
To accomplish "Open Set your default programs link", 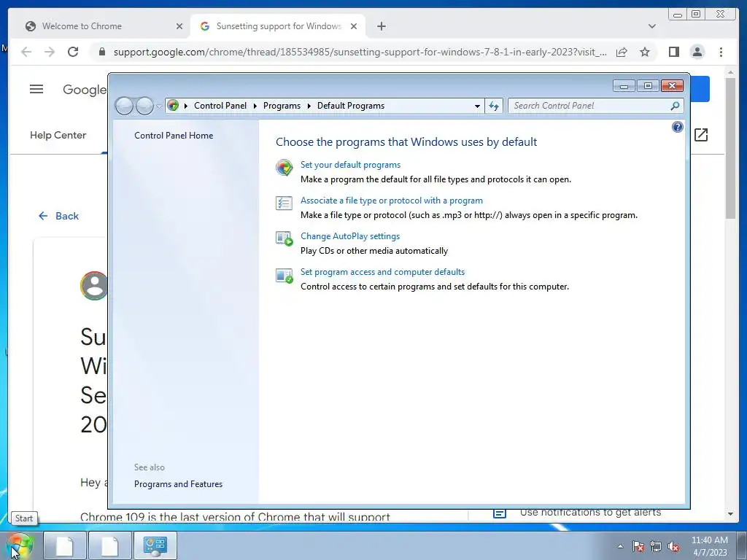I will coord(350,165).
